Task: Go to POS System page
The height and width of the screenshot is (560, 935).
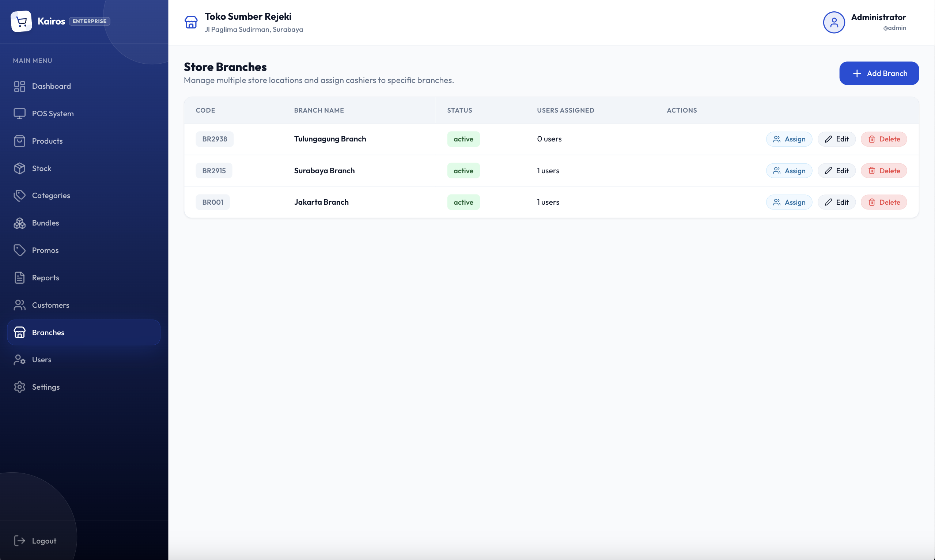Action: click(x=84, y=114)
